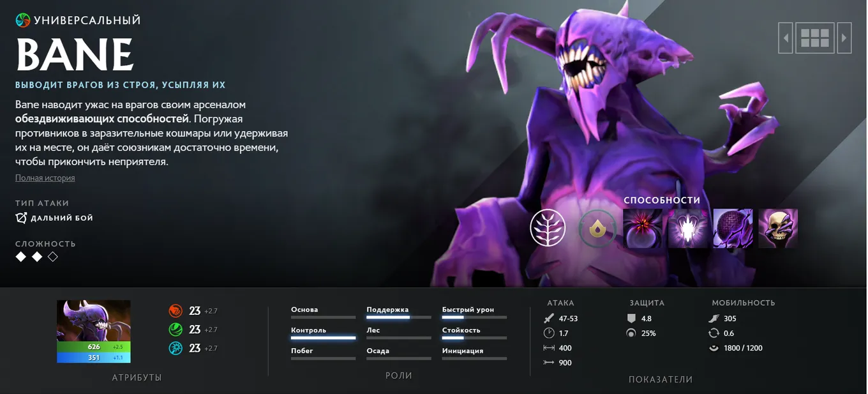Viewport: 868px width, 394px height.
Task: Click the ПОКАЗАТЕЛИ section label
Action: tap(661, 379)
